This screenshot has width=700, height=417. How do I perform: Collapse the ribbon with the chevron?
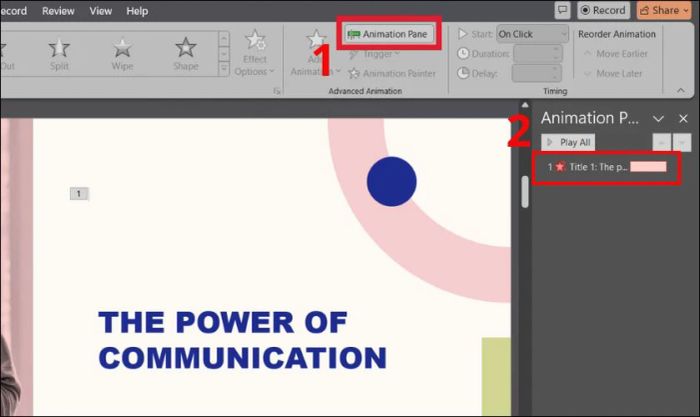pyautogui.click(x=680, y=90)
